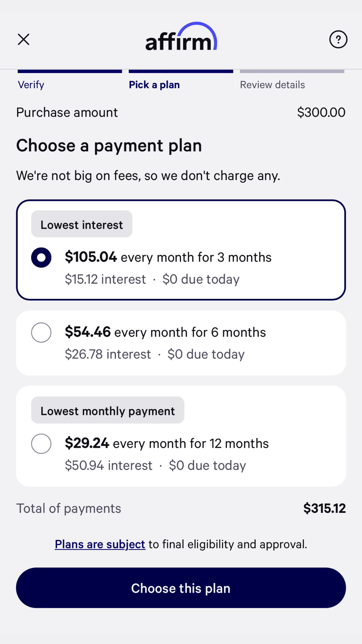The width and height of the screenshot is (362, 644).
Task: Select the 12 months plan radio button
Action: [41, 444]
